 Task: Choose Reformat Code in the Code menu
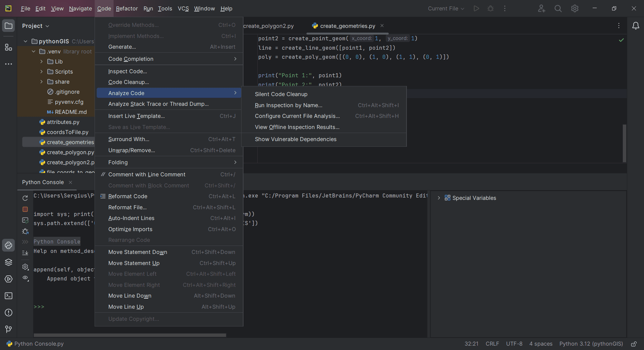[128, 196]
